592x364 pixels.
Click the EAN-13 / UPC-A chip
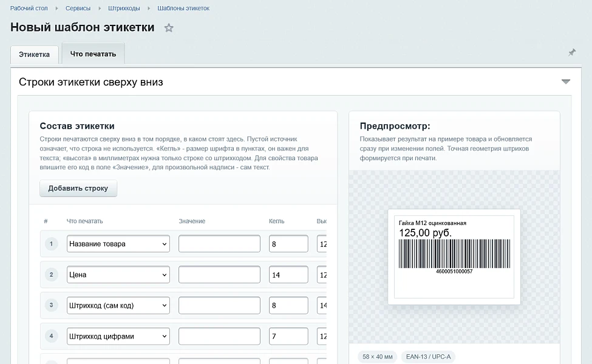(x=429, y=357)
